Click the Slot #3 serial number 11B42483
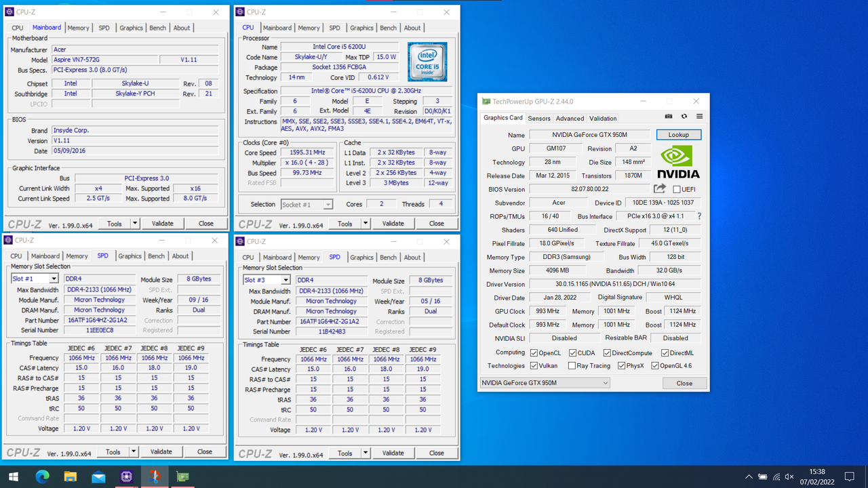 coord(332,331)
